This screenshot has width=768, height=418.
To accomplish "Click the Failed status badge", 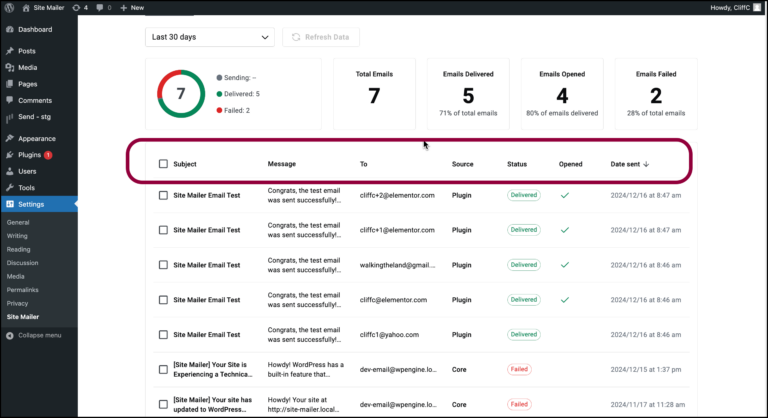I will (518, 369).
